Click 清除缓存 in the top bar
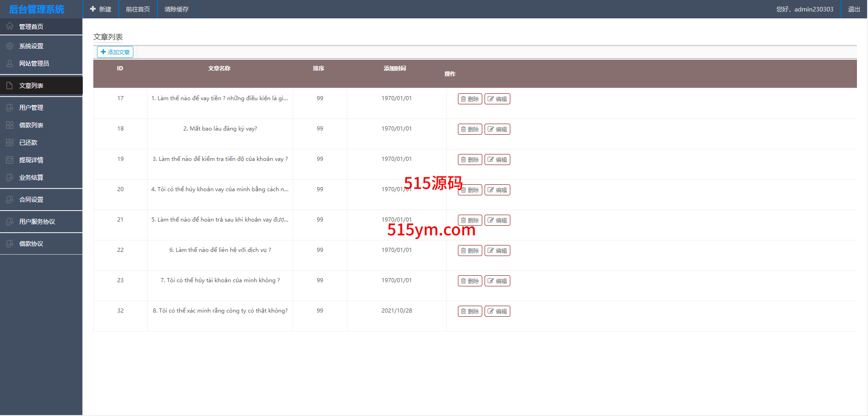 177,9
